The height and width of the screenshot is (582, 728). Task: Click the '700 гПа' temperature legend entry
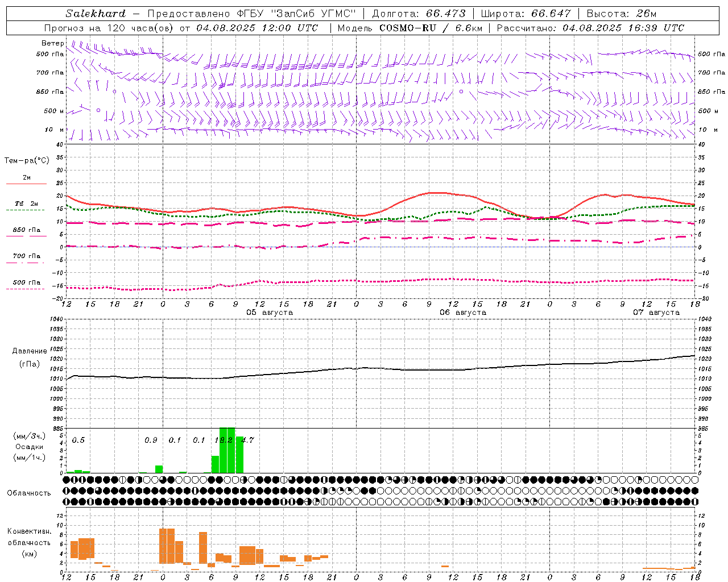[x=26, y=256]
